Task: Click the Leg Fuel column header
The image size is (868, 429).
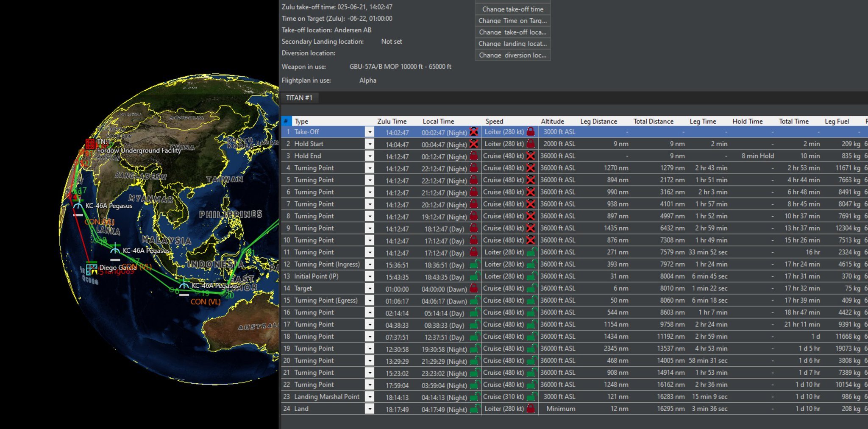Action: (x=837, y=121)
